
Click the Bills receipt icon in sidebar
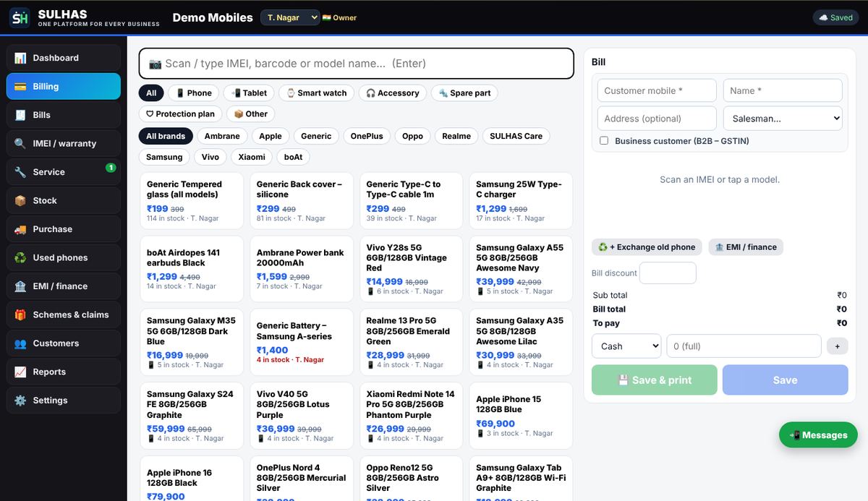(20, 115)
